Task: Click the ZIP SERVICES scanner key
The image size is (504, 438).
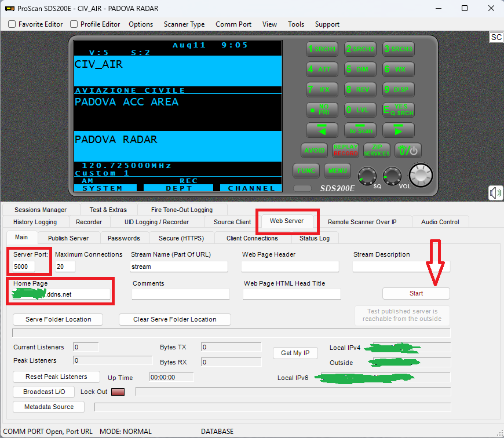Action: tap(377, 151)
